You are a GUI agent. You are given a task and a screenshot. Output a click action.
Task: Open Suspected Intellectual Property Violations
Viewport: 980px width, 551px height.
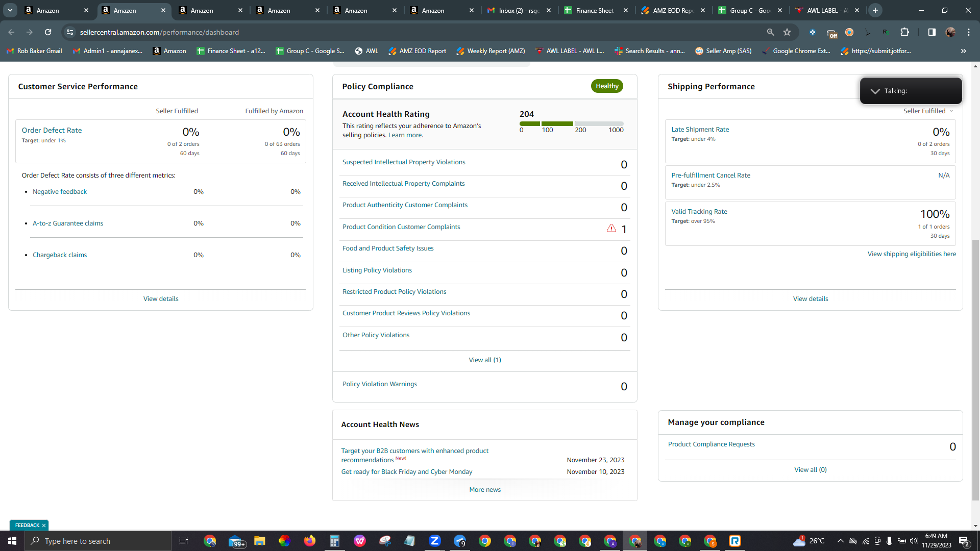[x=404, y=162]
